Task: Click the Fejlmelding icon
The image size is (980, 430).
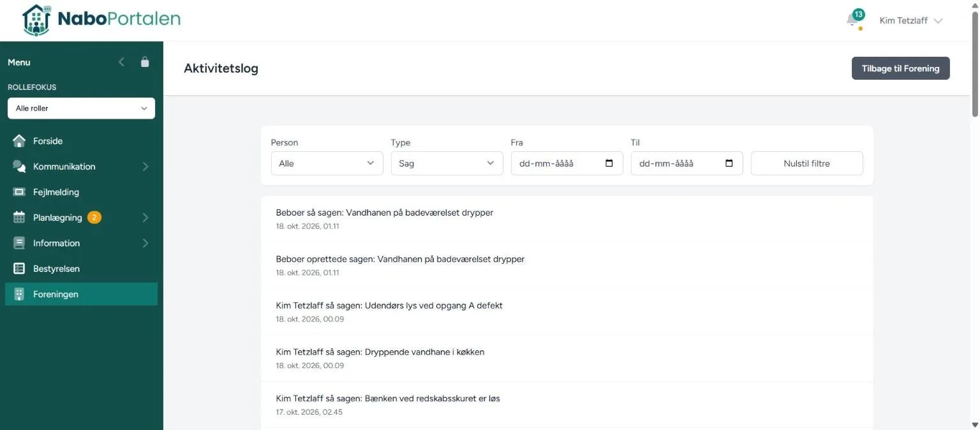Action: [x=19, y=192]
